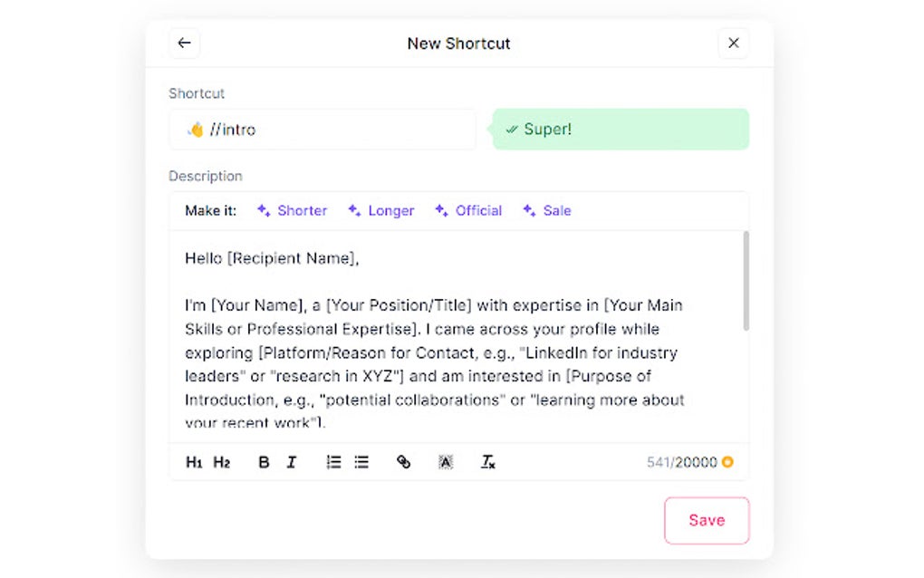924x578 pixels.
Task: Save the new shortcut
Action: (707, 521)
